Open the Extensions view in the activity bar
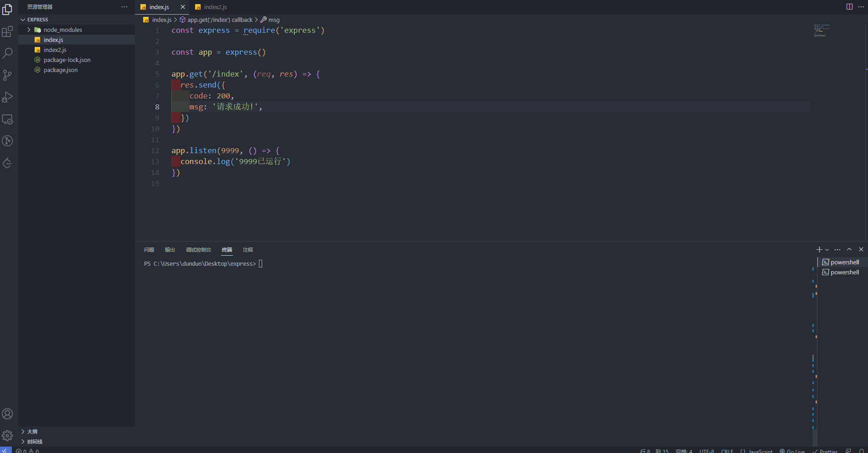Screen dimensions: 868x453 tap(7, 31)
